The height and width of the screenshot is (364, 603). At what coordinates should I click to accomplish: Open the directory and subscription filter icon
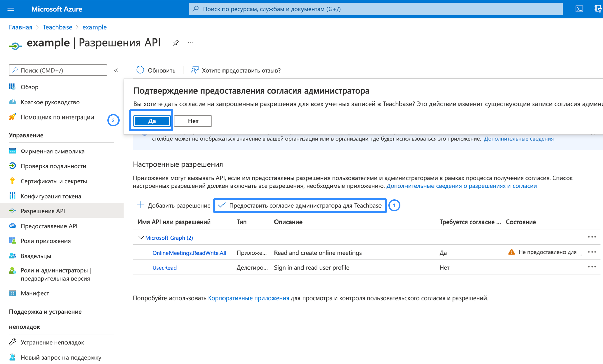(598, 9)
